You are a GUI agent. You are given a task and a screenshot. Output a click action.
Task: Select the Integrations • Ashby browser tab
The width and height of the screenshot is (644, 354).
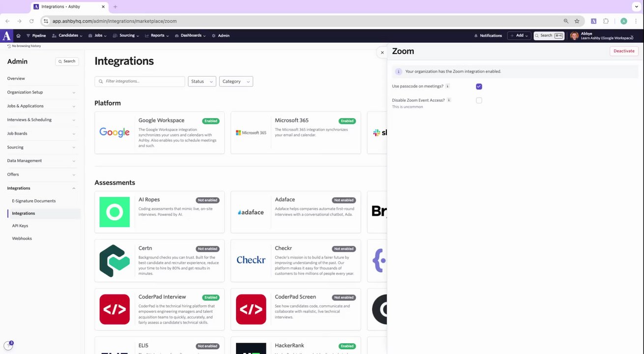click(69, 7)
